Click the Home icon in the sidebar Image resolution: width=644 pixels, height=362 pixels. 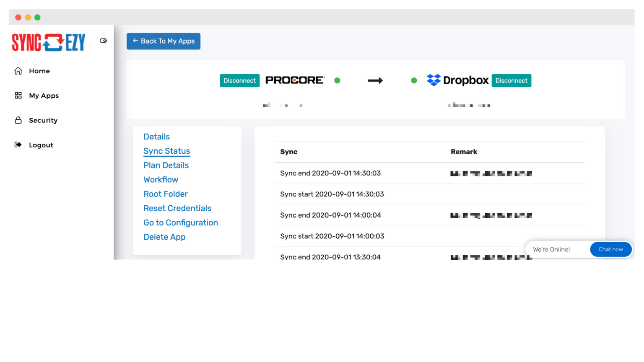click(x=18, y=70)
